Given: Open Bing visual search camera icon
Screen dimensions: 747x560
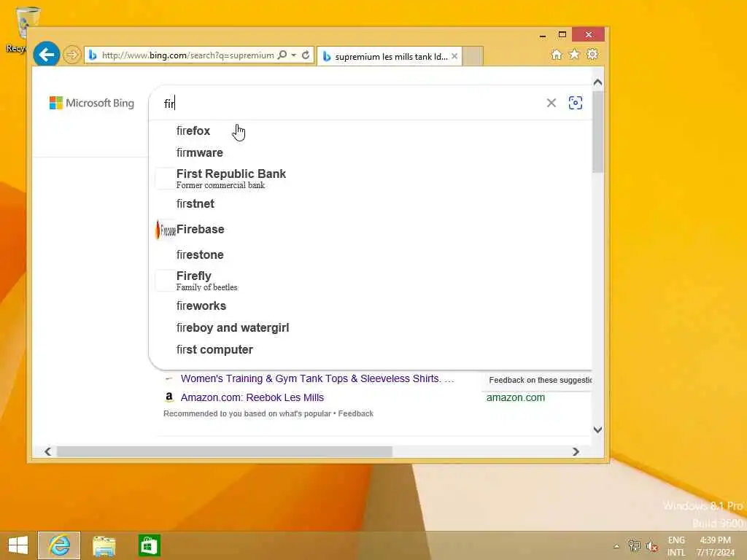Looking at the screenshot, I should pyautogui.click(x=576, y=103).
